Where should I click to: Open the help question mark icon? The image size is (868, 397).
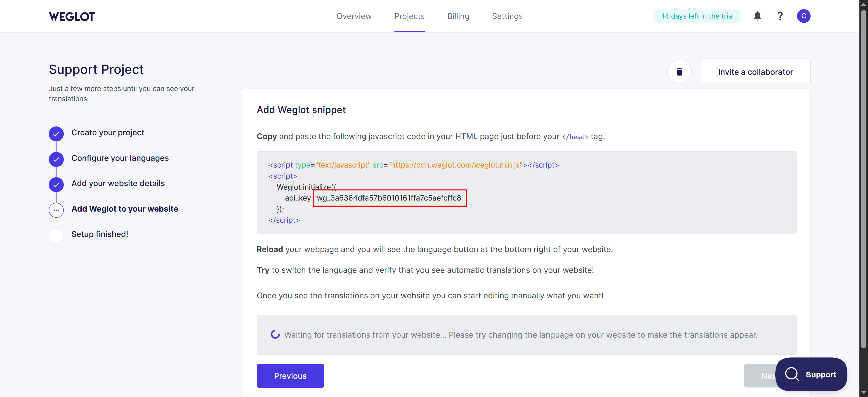(x=780, y=16)
